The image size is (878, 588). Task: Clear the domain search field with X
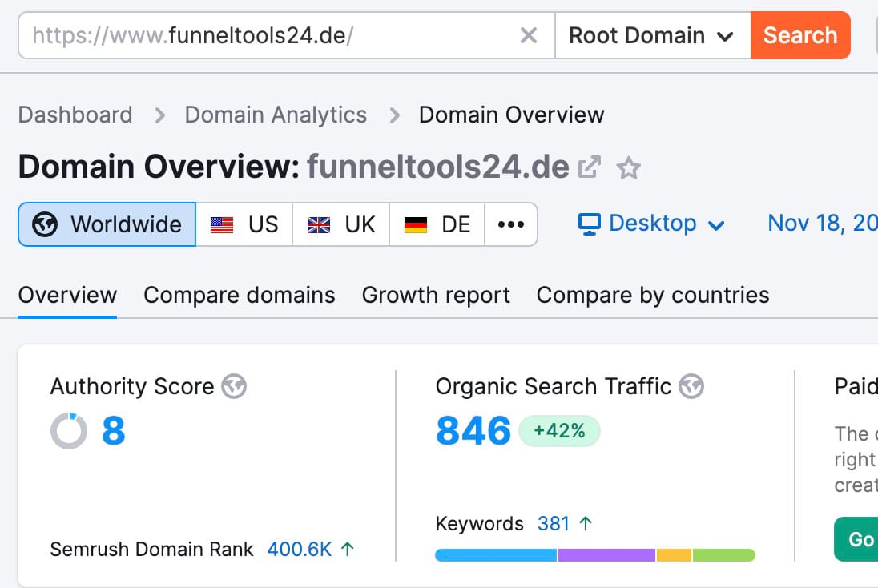[x=529, y=36]
